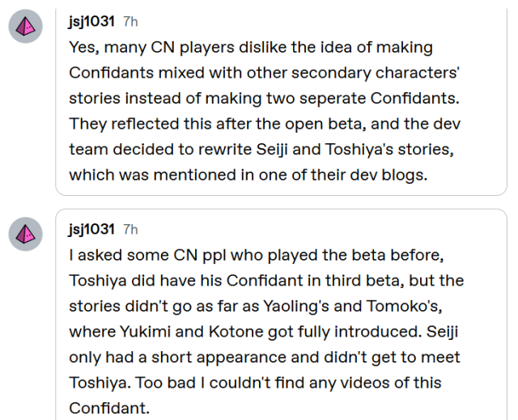518x420 pixels.
Task: Click final word "Confidant." ending second comment
Action: pyautogui.click(x=109, y=409)
